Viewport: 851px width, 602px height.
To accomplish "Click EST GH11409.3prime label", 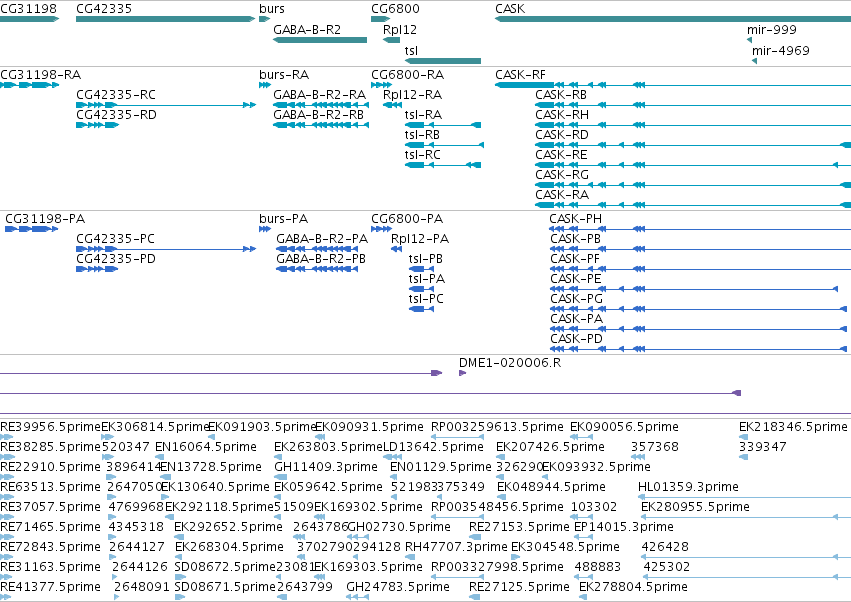I will coord(326,467).
